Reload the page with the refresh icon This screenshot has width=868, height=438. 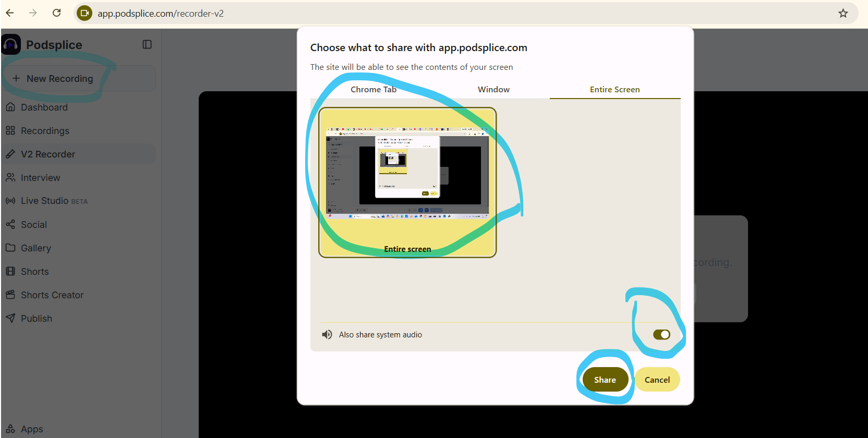57,13
